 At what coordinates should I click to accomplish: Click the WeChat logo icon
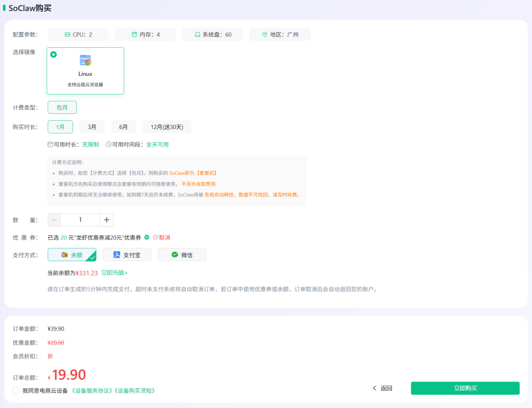(x=174, y=255)
